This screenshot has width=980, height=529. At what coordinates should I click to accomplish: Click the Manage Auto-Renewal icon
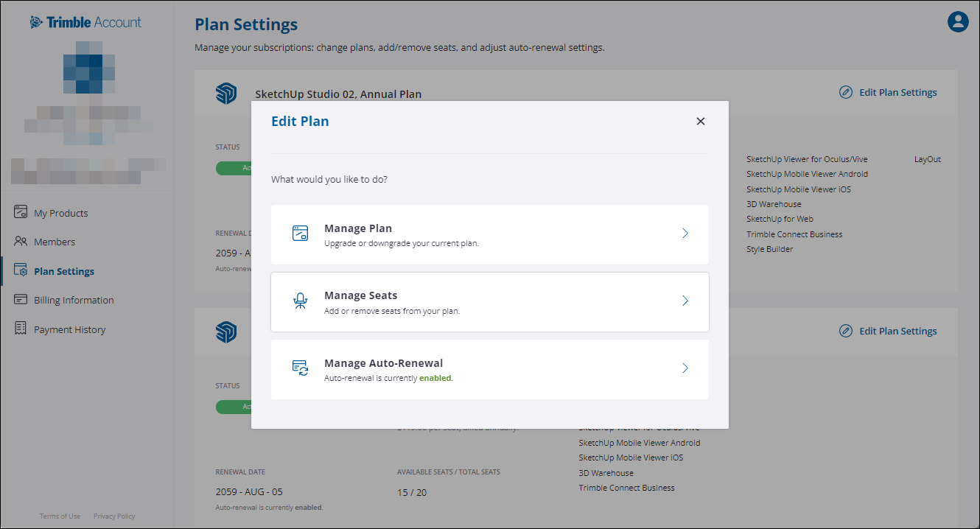pyautogui.click(x=299, y=368)
